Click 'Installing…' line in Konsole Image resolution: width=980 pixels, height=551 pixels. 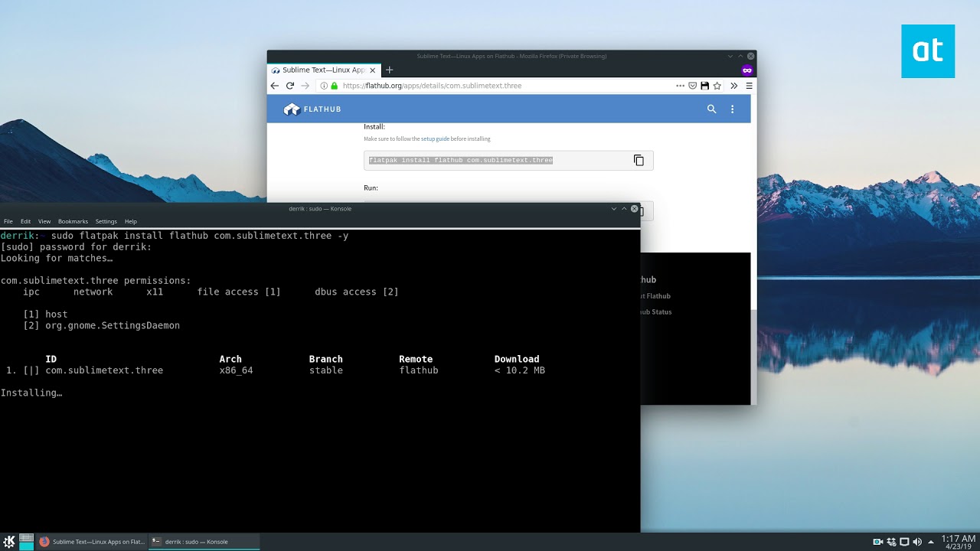point(31,393)
